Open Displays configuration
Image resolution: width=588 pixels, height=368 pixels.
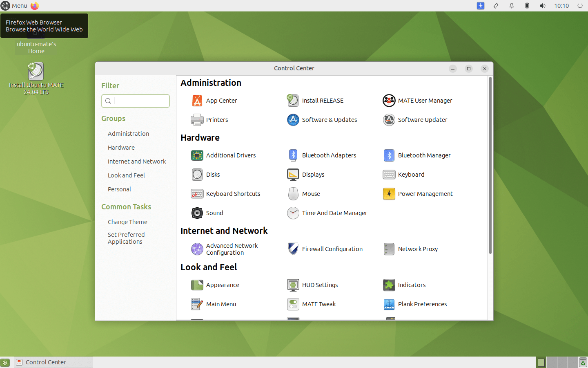click(313, 175)
